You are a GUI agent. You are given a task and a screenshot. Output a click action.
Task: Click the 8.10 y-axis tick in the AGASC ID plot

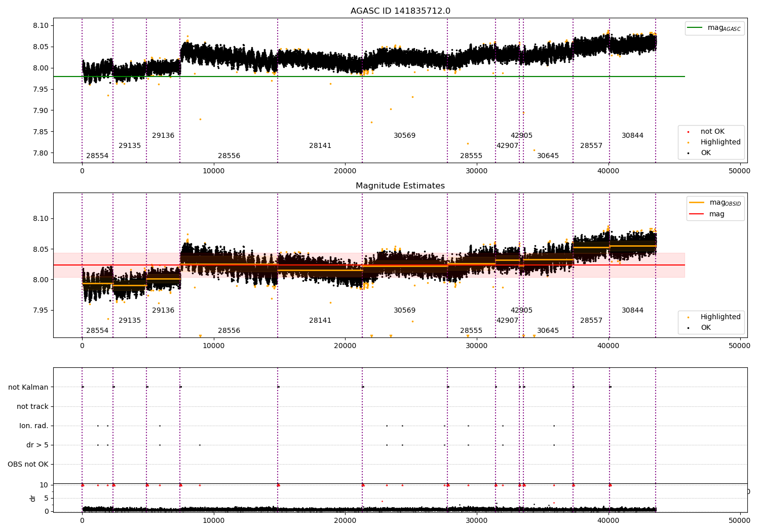pos(41,25)
